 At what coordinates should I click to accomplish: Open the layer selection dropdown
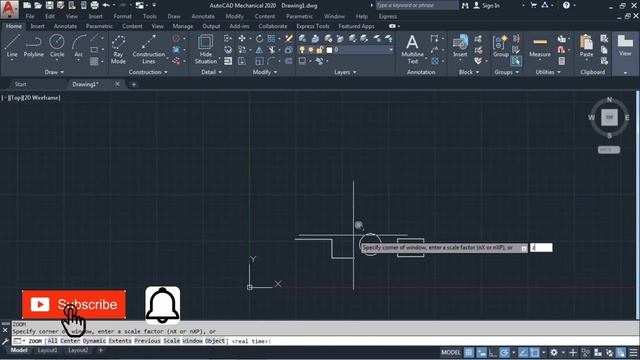pos(391,50)
